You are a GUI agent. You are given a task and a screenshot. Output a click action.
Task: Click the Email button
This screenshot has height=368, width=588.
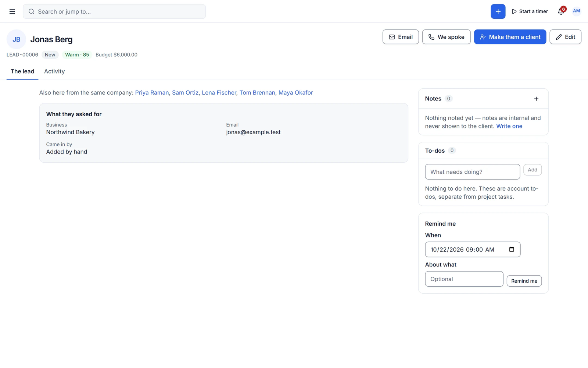pyautogui.click(x=401, y=37)
